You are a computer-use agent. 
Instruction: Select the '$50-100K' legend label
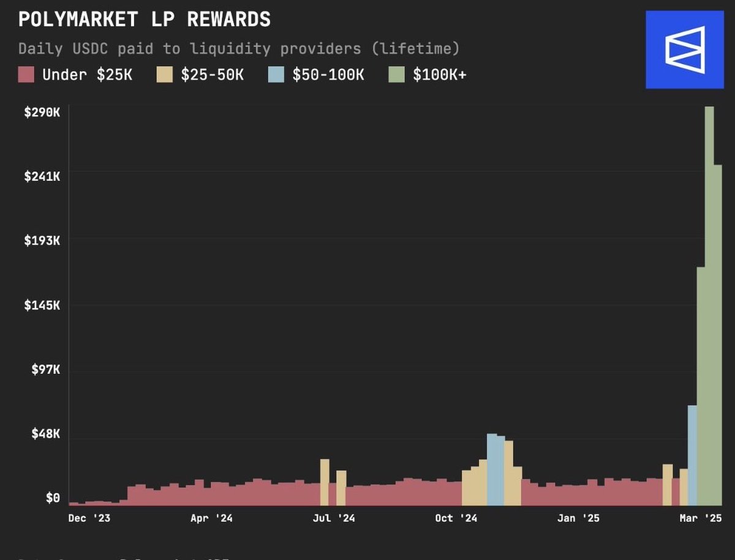tap(328, 75)
